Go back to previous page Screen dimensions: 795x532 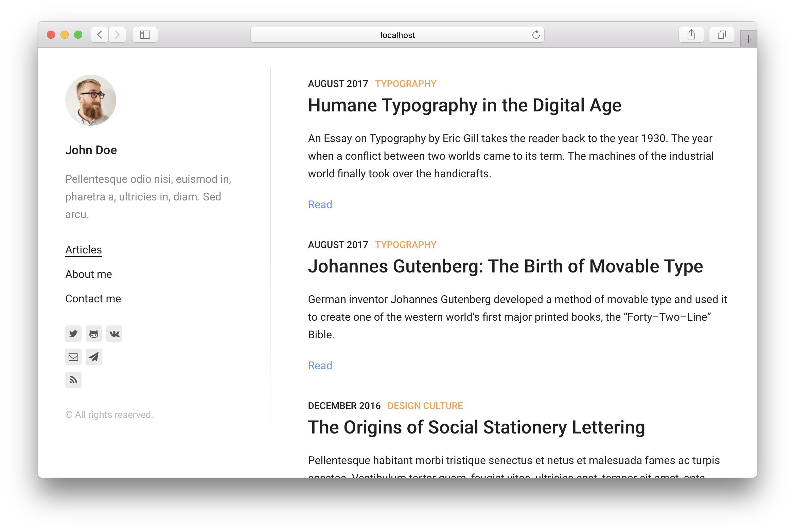point(100,35)
